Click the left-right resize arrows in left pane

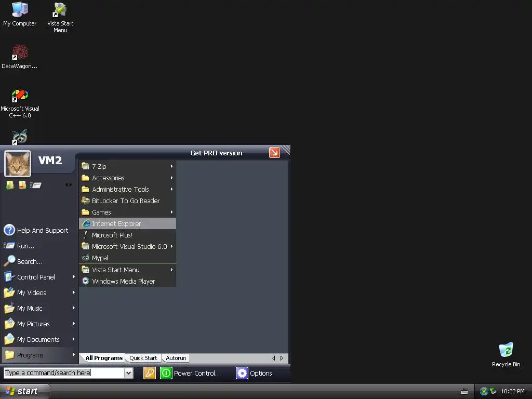69,185
